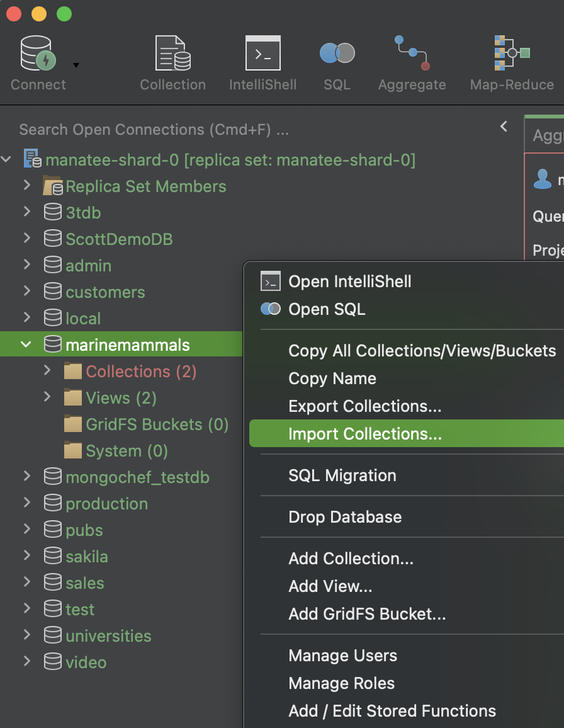Launch IntelliShell from the toolbar
The width and height of the screenshot is (564, 728).
tap(262, 53)
